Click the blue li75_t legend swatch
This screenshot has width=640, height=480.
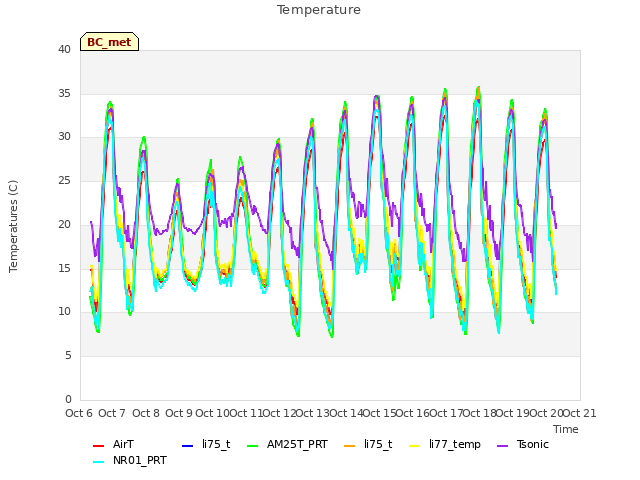[187, 445]
